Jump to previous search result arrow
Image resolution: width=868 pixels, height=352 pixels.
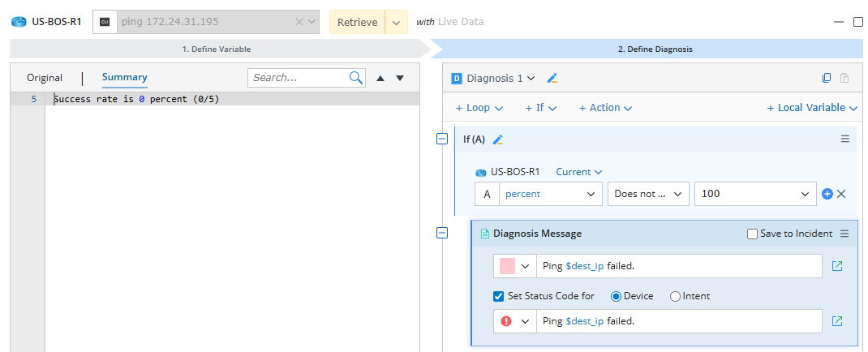pyautogui.click(x=380, y=78)
